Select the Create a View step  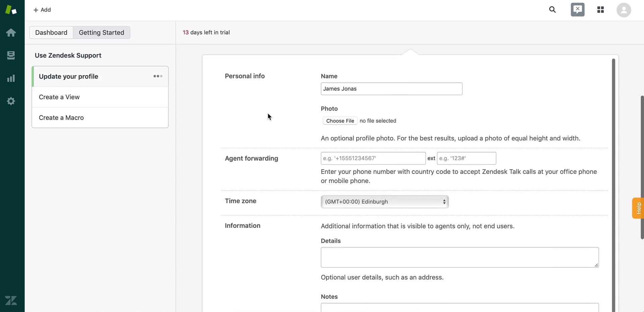100,97
